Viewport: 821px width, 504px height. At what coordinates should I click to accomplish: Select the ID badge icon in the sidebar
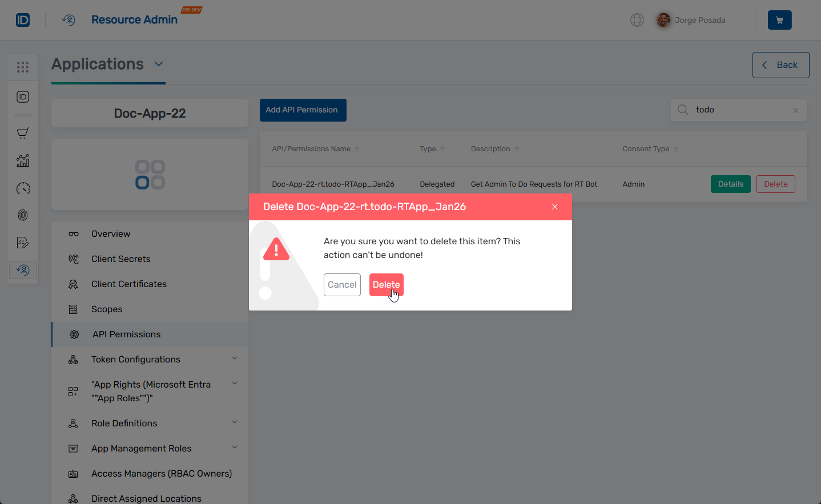pos(23,96)
